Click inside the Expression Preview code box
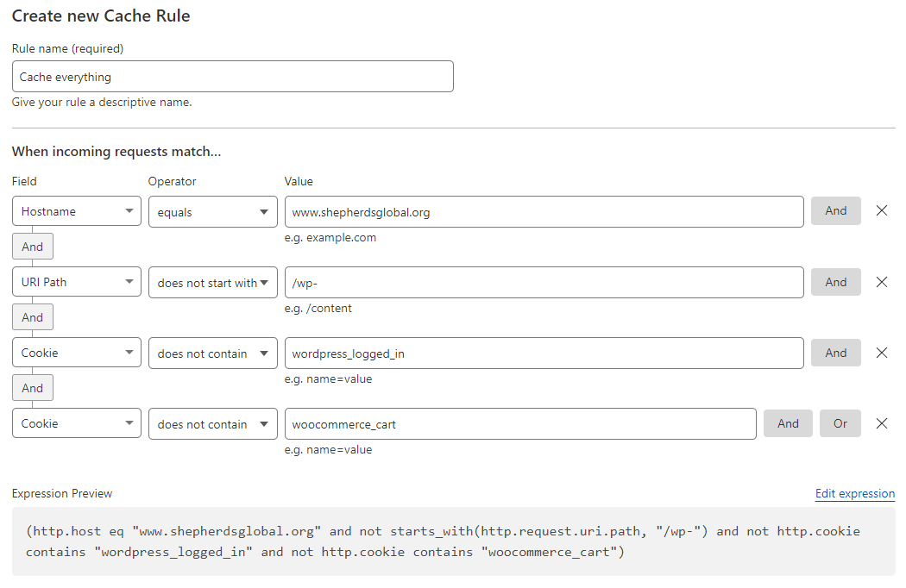This screenshot has height=588, width=906. point(453,541)
